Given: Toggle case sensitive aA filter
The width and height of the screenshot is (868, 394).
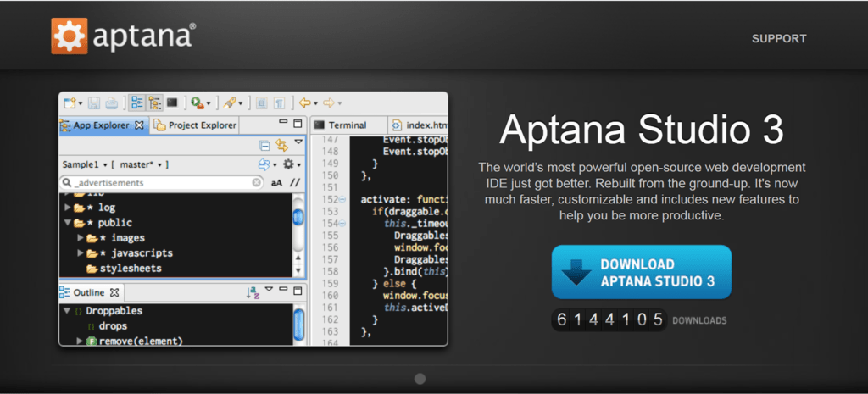Looking at the screenshot, I should (277, 183).
